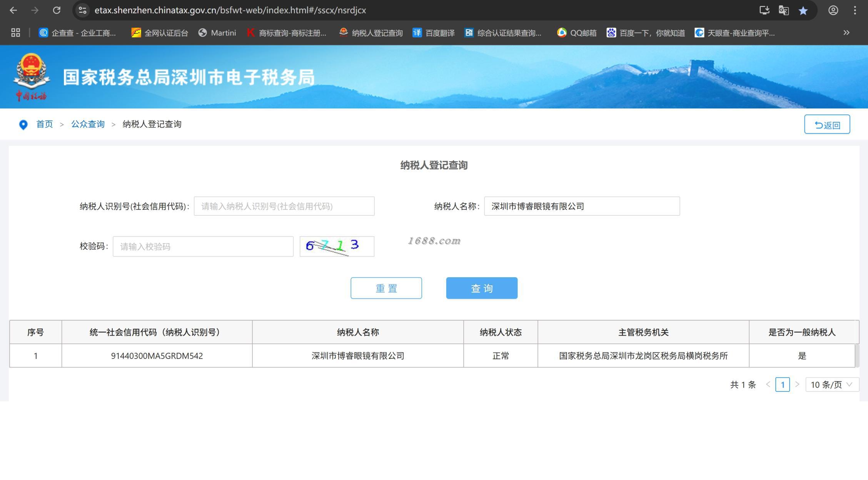Refresh the captcha image 6713

click(x=337, y=246)
